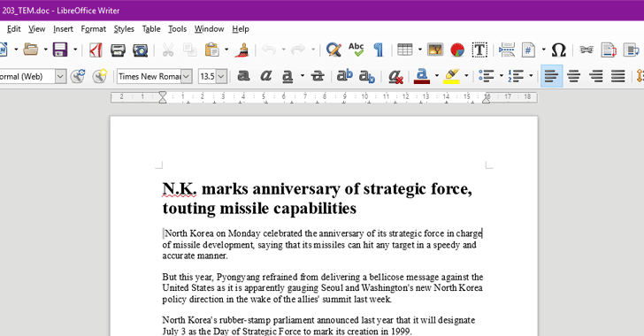The image size is (644, 336).
Task: Toggle superscript
Action: pyautogui.click(x=345, y=76)
